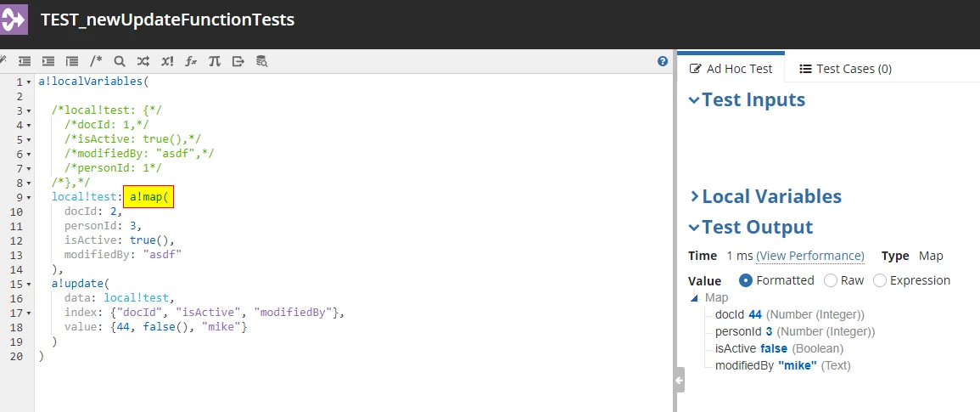Click the pi constant toolbar icon

tap(215, 61)
